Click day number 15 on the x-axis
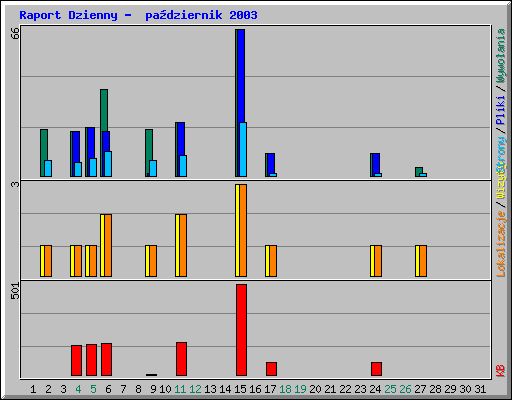The image size is (512, 400). (x=240, y=389)
